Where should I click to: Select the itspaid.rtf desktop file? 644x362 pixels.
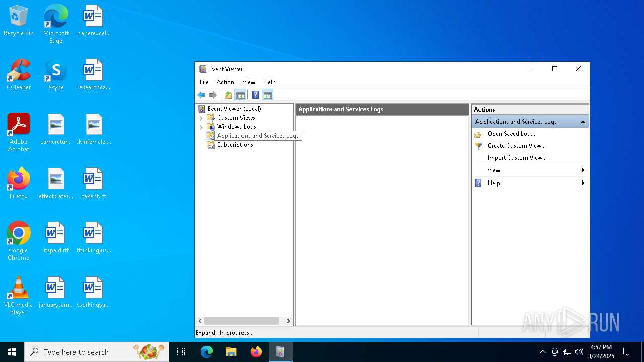56,238
